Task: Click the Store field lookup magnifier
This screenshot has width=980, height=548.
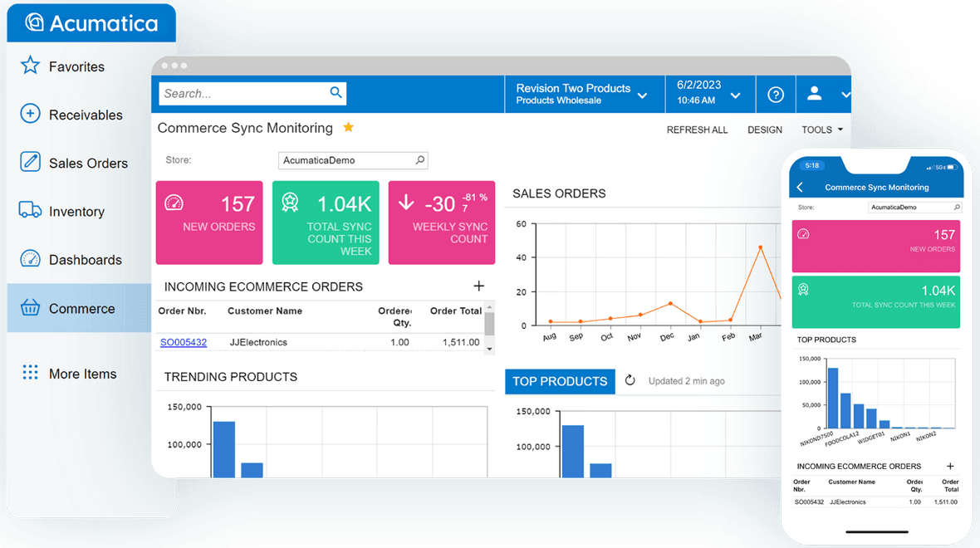Action: (x=420, y=160)
